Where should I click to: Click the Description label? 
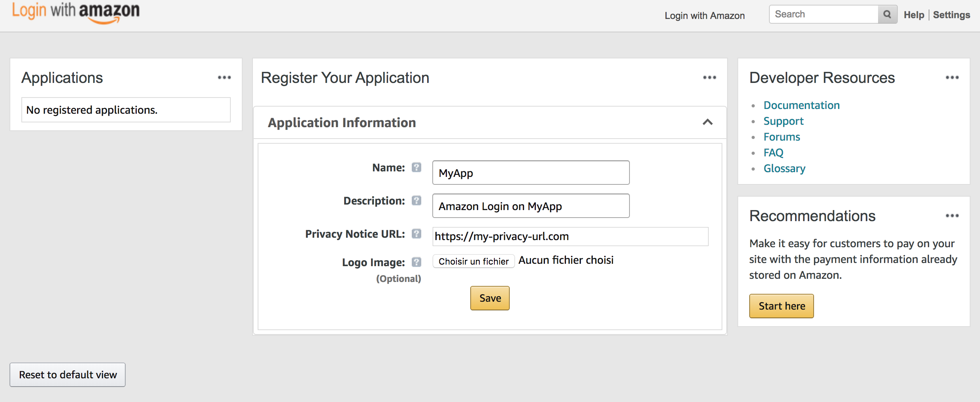point(374,201)
